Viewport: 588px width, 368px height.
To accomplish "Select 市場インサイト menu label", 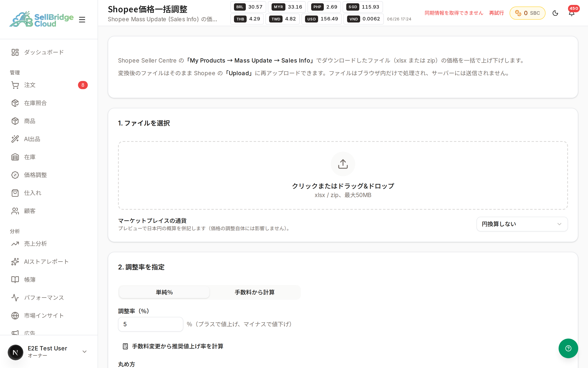I will [44, 316].
